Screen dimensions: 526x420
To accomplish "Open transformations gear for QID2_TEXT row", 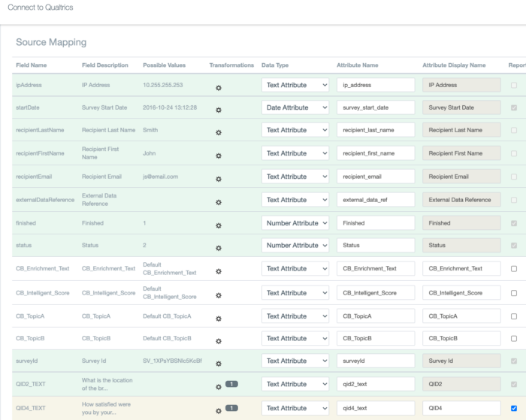I will point(219,387).
